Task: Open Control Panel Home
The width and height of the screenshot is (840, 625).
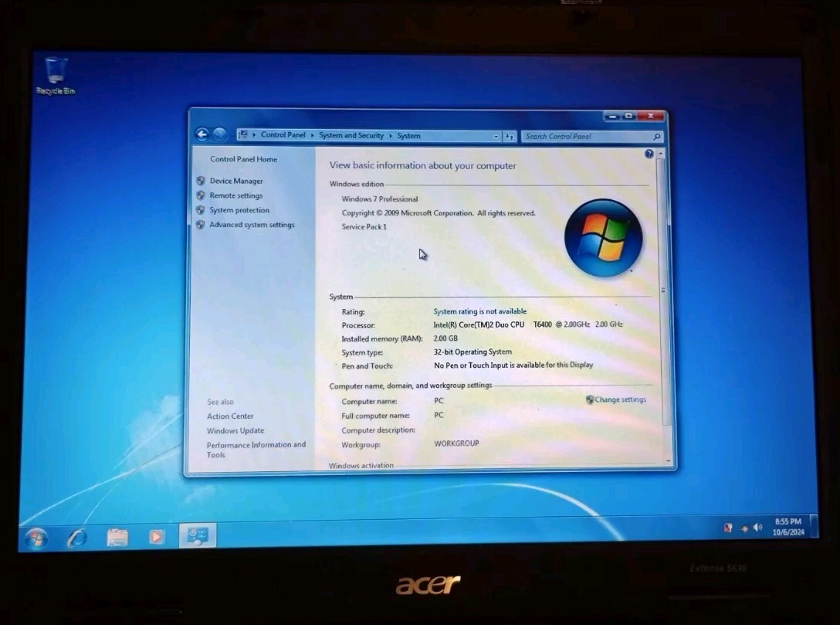Action: 244,159
